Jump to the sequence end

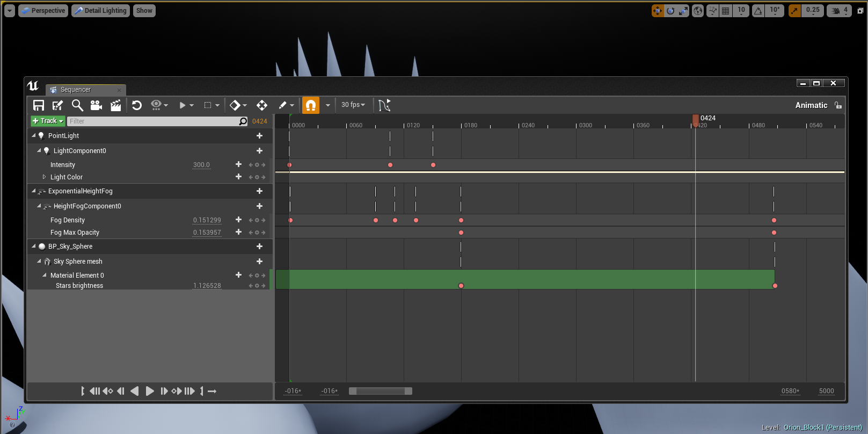tap(189, 391)
